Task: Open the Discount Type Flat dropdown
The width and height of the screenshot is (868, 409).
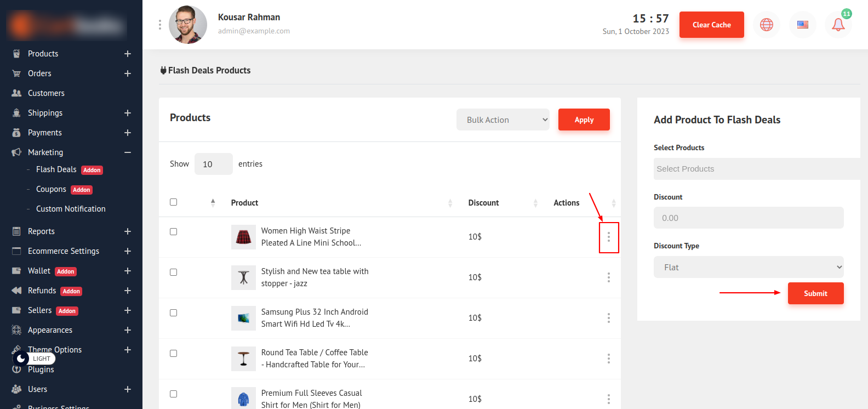Action: click(748, 268)
